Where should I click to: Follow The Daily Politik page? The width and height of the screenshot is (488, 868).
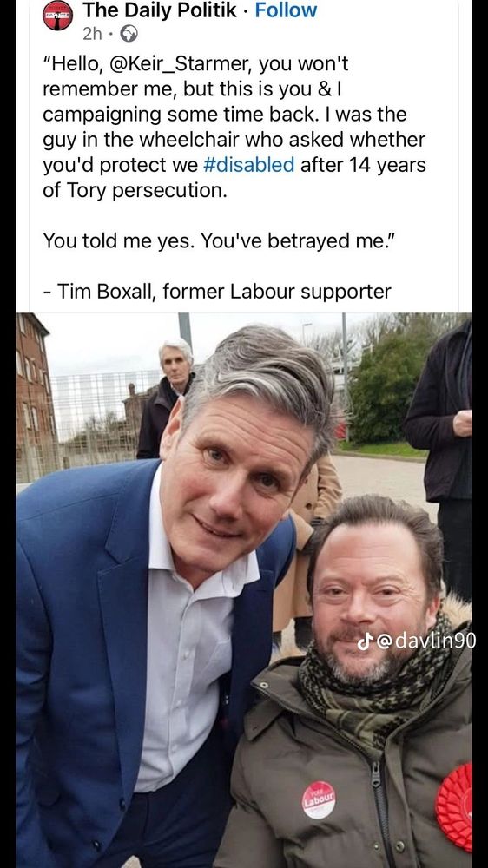[x=286, y=10]
